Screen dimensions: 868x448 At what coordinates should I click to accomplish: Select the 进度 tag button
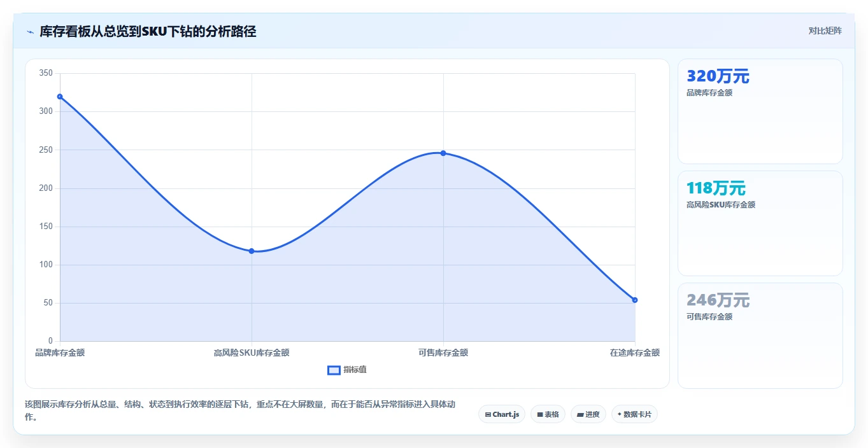click(x=588, y=414)
